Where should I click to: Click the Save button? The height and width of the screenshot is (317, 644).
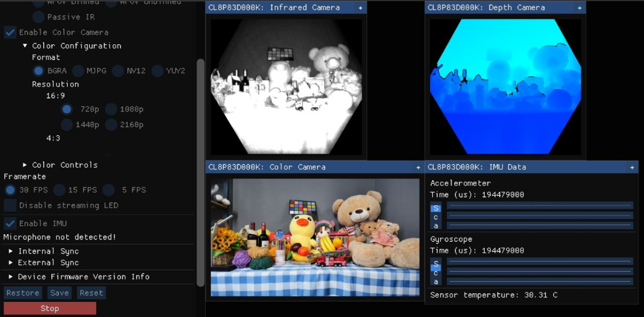[x=59, y=293]
